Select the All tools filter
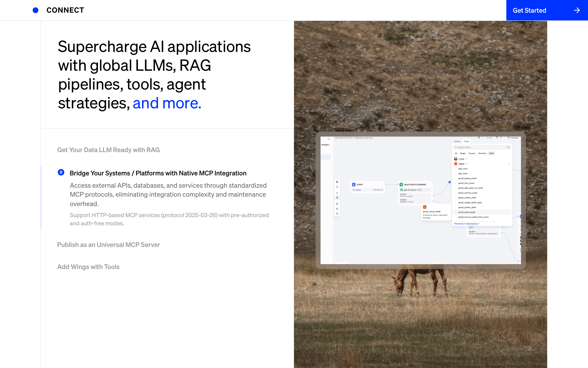The height and width of the screenshot is (368, 588). tap(456, 153)
